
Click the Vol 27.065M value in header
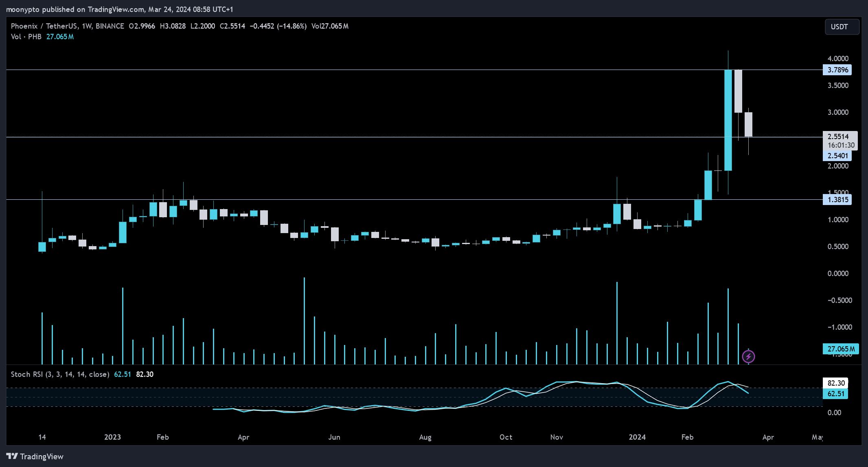(x=330, y=26)
